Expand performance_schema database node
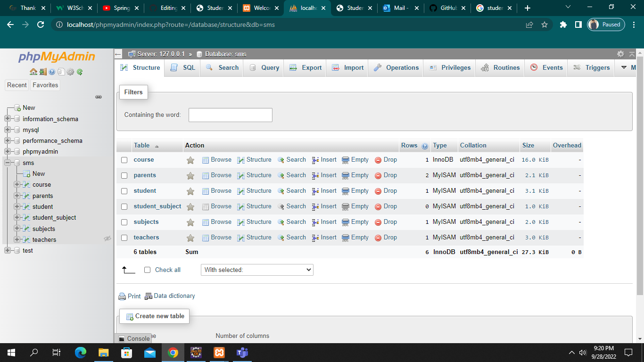The height and width of the screenshot is (362, 644). (8, 140)
